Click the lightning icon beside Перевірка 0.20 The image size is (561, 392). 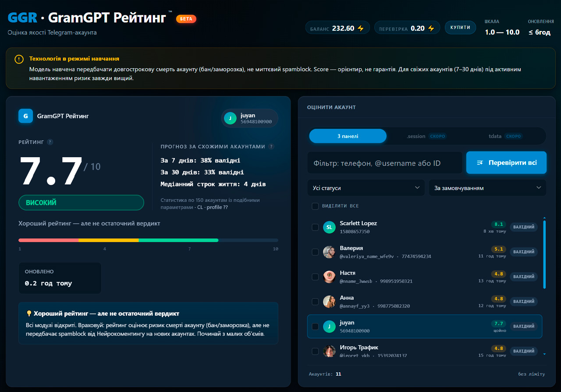431,28
